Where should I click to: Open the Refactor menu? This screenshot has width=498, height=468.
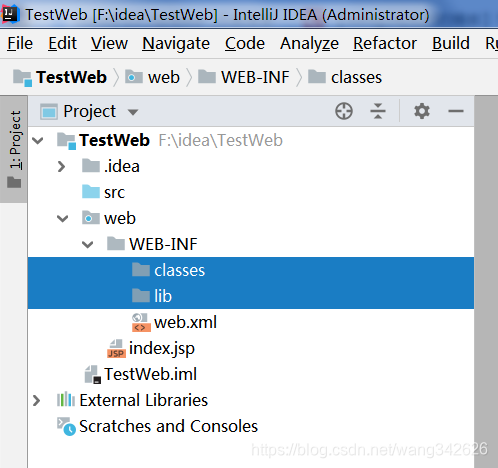tap(385, 43)
